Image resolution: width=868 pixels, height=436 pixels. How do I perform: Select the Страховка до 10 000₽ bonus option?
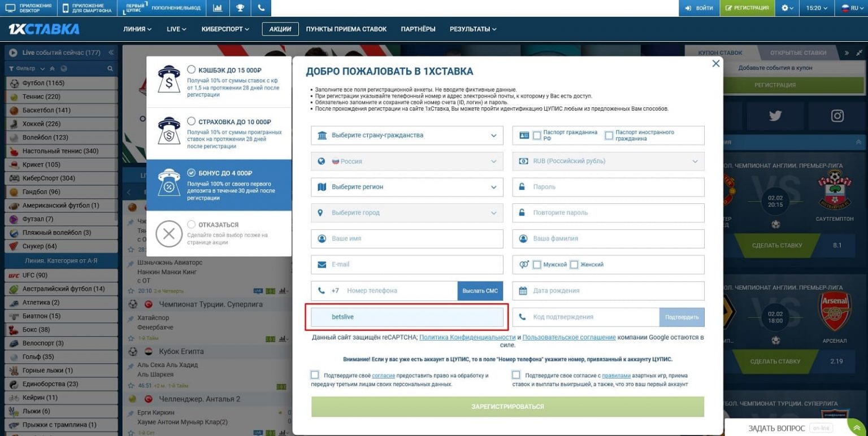(219, 133)
